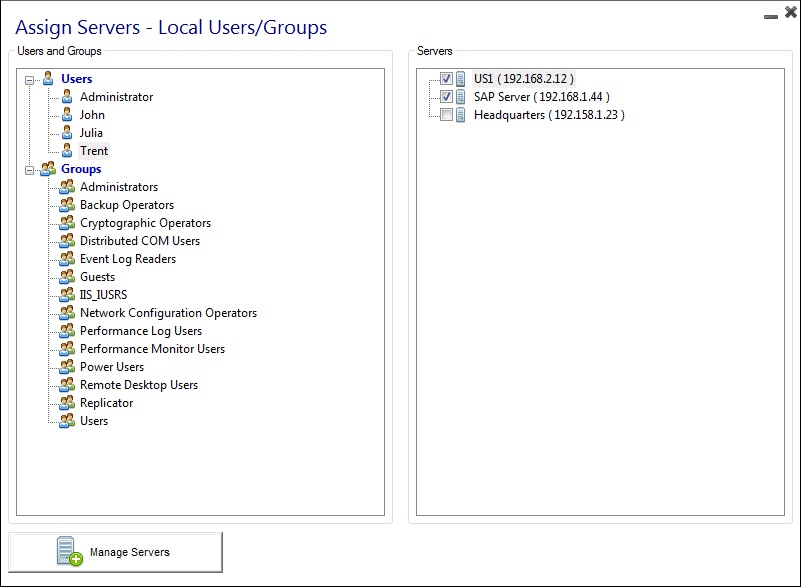Select the Trent user entry

pyautogui.click(x=94, y=151)
